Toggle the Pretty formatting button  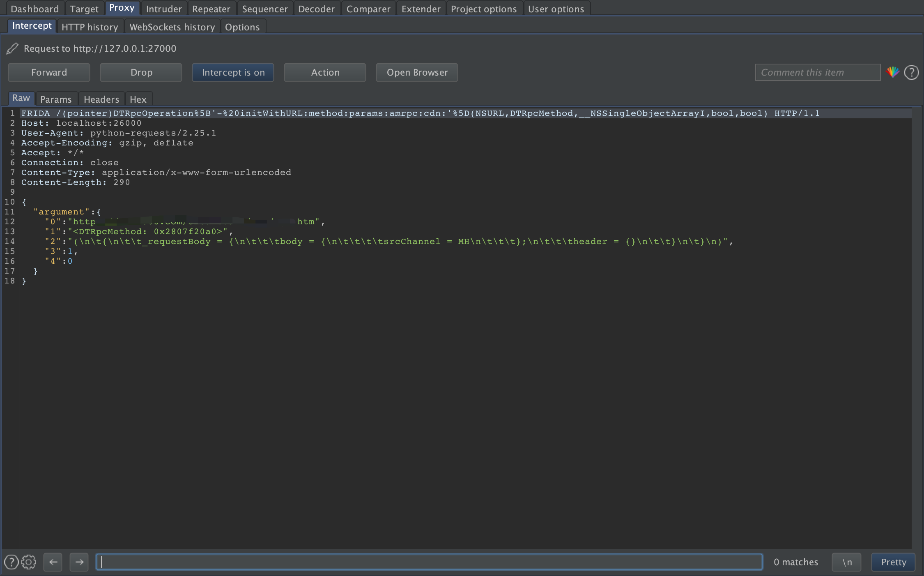(x=893, y=562)
